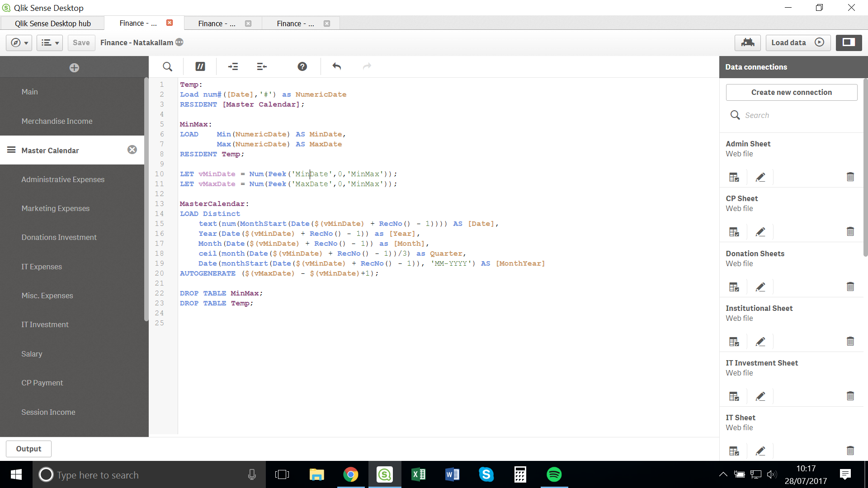The image size is (868, 488).
Task: Toggle the data connections panel view
Action: point(849,42)
